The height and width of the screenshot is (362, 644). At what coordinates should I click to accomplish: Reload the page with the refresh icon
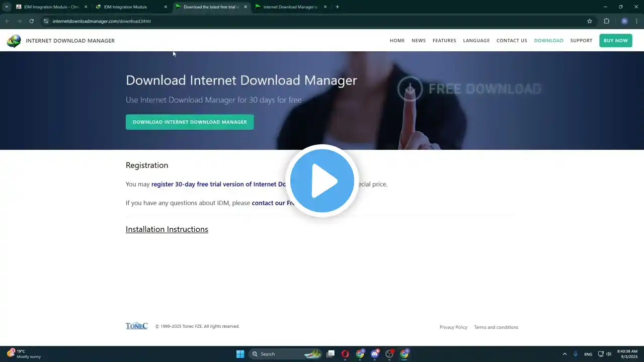[x=31, y=21]
